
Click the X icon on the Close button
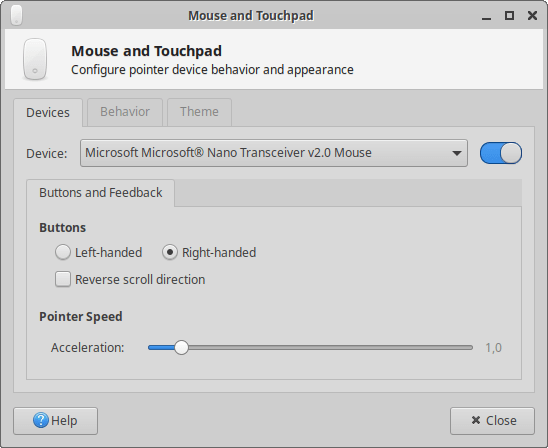pyautogui.click(x=476, y=420)
